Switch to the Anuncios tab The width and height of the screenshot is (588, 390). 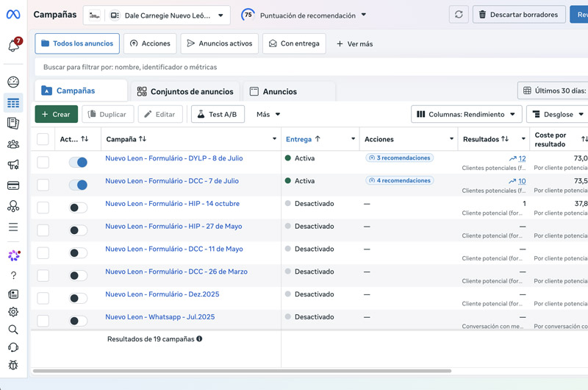click(x=289, y=91)
